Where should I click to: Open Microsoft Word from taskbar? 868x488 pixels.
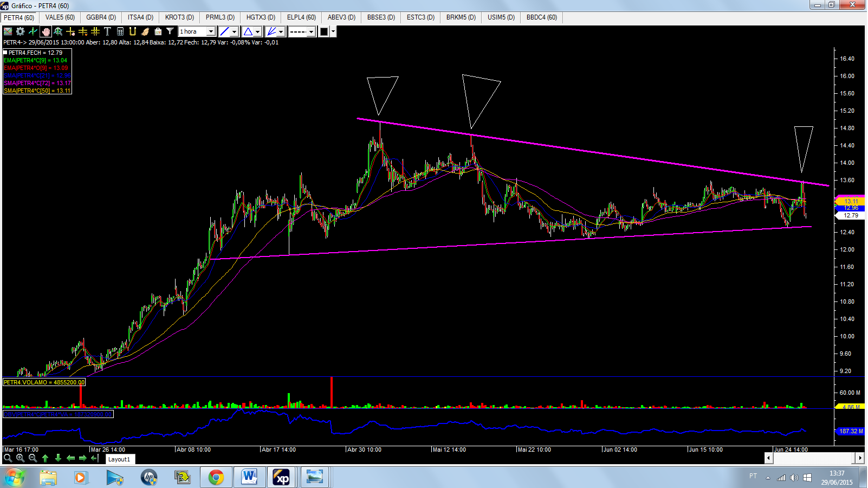click(249, 477)
